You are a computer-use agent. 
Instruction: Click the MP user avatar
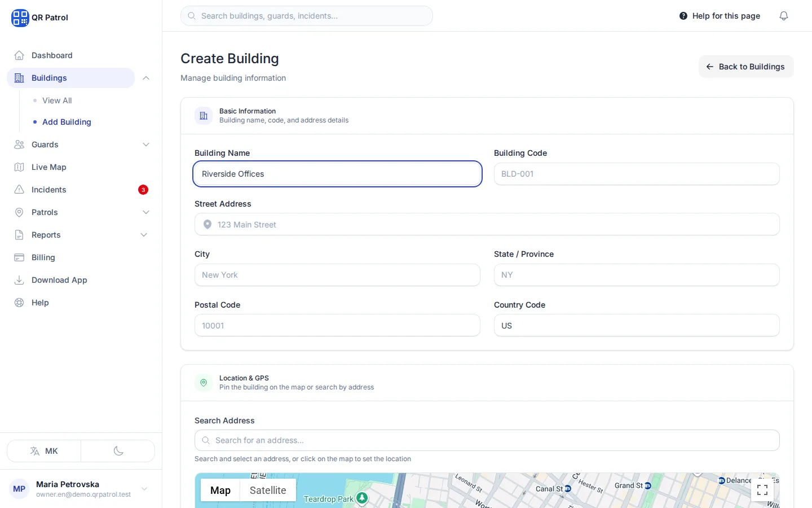[19, 489]
